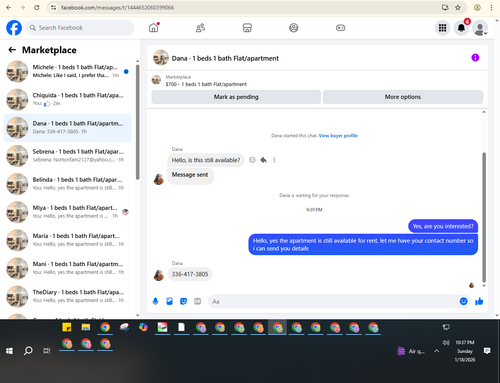The height and width of the screenshot is (383, 500).
Task: Click the 'Yes, are you interested?' message
Action: 443,226
